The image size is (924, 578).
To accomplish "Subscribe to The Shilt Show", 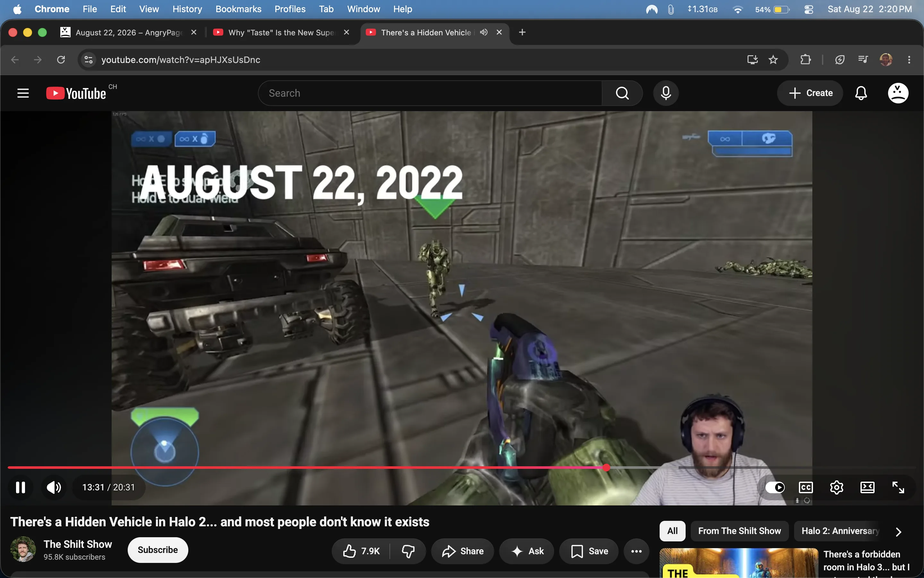I will click(x=158, y=550).
